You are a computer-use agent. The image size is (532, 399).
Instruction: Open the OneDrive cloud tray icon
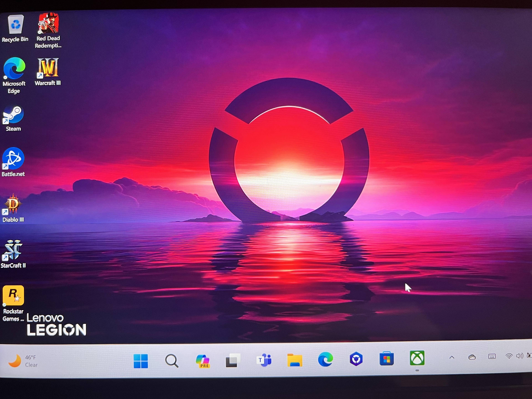tap(472, 357)
